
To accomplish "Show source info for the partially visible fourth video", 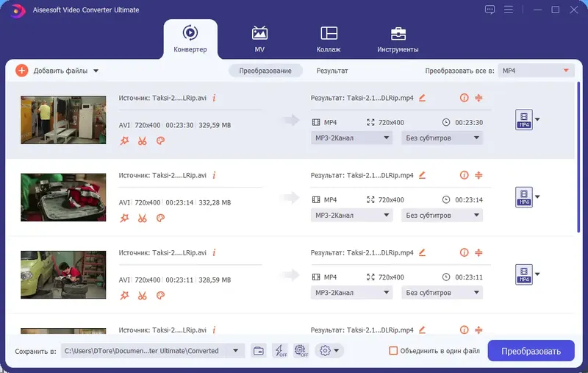I will point(214,330).
